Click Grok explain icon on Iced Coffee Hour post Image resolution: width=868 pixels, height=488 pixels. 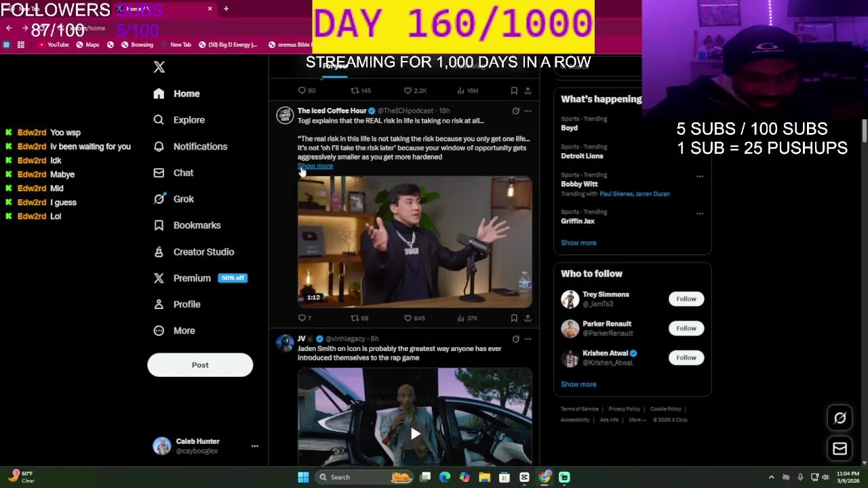point(516,111)
